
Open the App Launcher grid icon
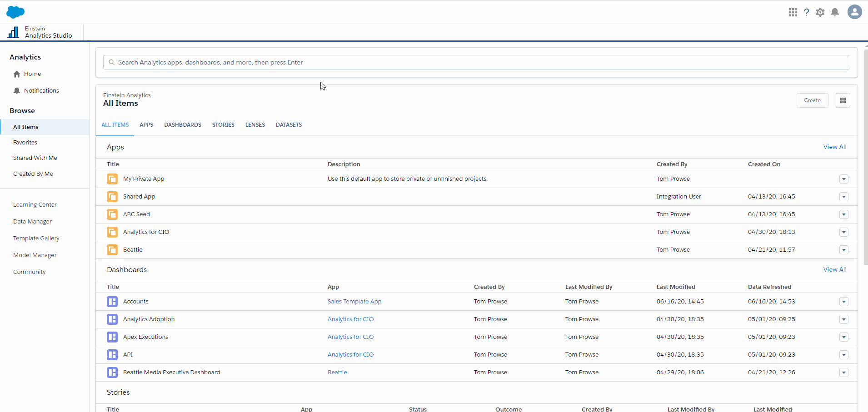[x=793, y=12]
